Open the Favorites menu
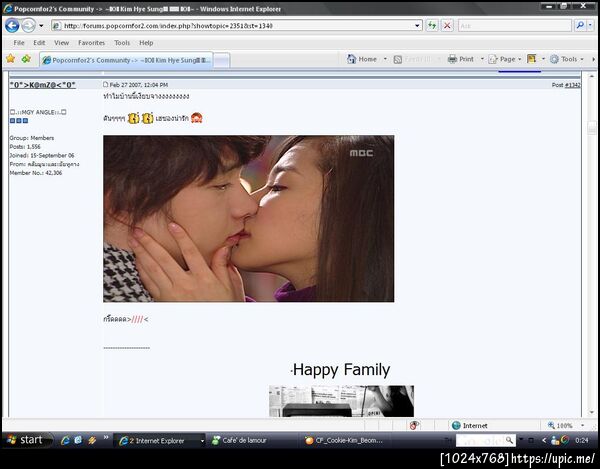 click(x=91, y=43)
